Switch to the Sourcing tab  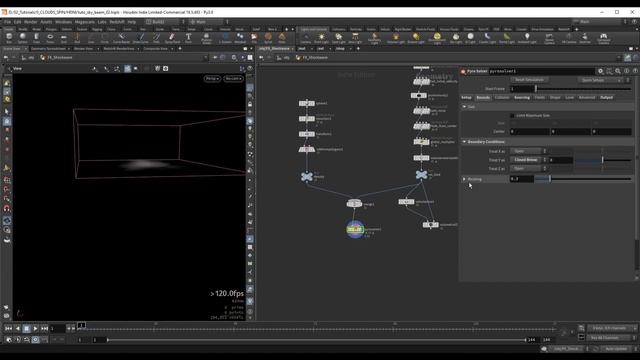pos(522,98)
